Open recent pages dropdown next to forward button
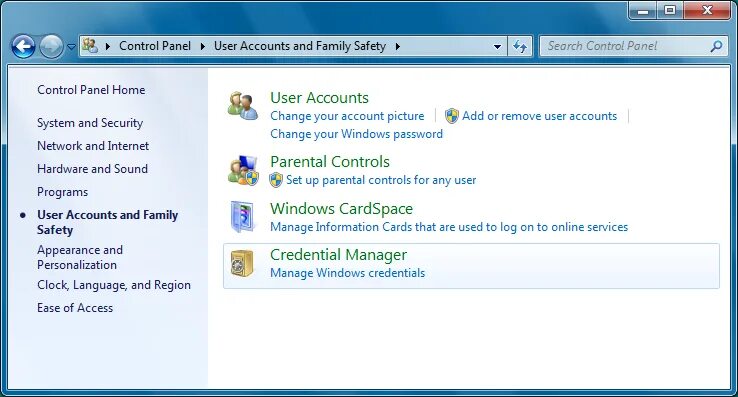 [x=71, y=47]
